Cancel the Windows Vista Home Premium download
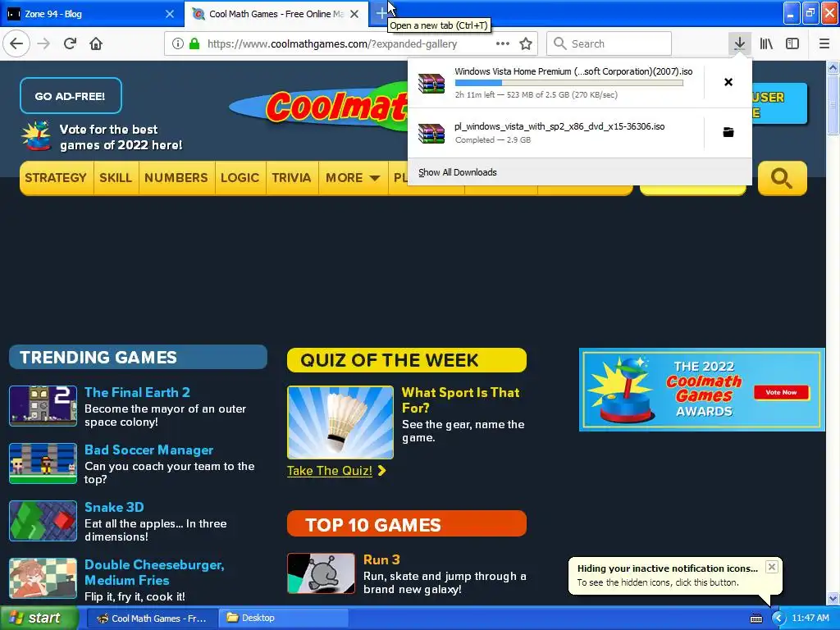This screenshot has width=840, height=630. pos(728,82)
